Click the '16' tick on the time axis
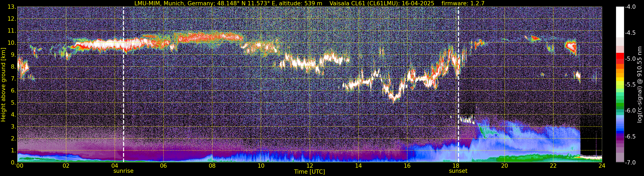The image size is (644, 176). coord(407,166)
